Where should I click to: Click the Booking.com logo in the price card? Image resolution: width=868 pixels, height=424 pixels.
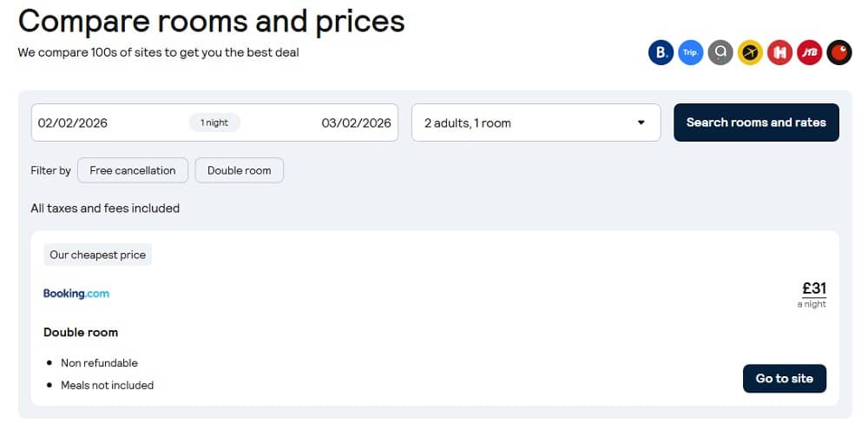76,293
